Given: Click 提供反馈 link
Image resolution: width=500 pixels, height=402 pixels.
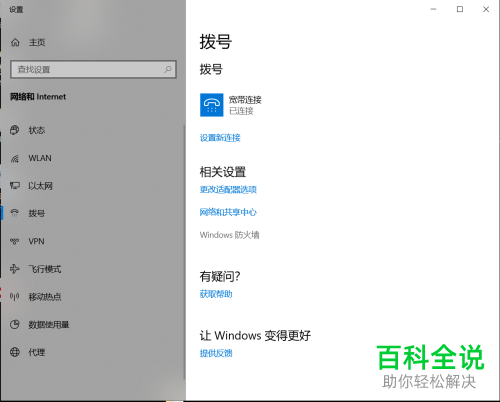Looking at the screenshot, I should (216, 353).
